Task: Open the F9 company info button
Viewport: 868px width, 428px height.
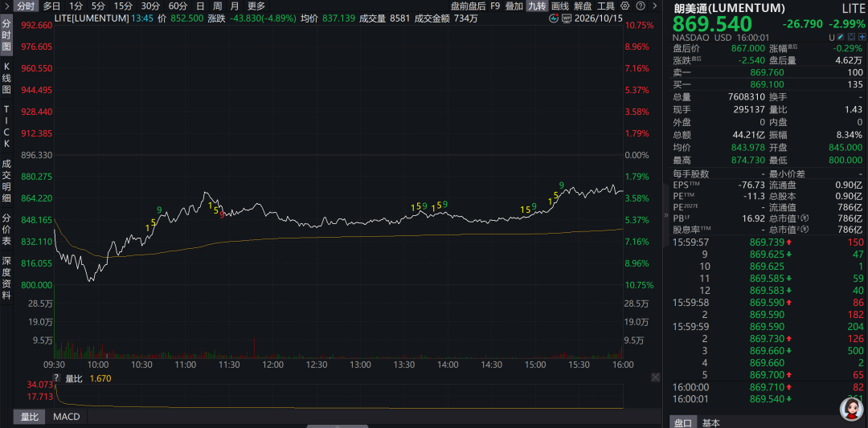Action: [x=495, y=6]
